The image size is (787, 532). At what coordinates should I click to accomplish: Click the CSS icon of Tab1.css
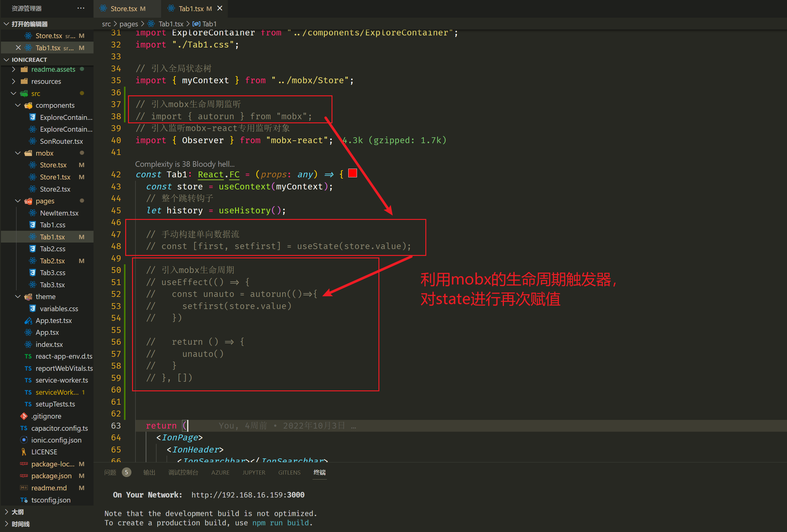[x=33, y=225]
